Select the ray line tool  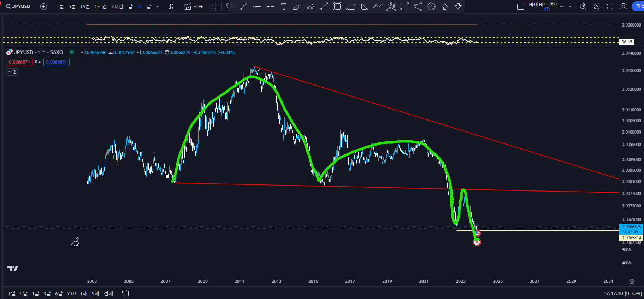(x=324, y=6)
